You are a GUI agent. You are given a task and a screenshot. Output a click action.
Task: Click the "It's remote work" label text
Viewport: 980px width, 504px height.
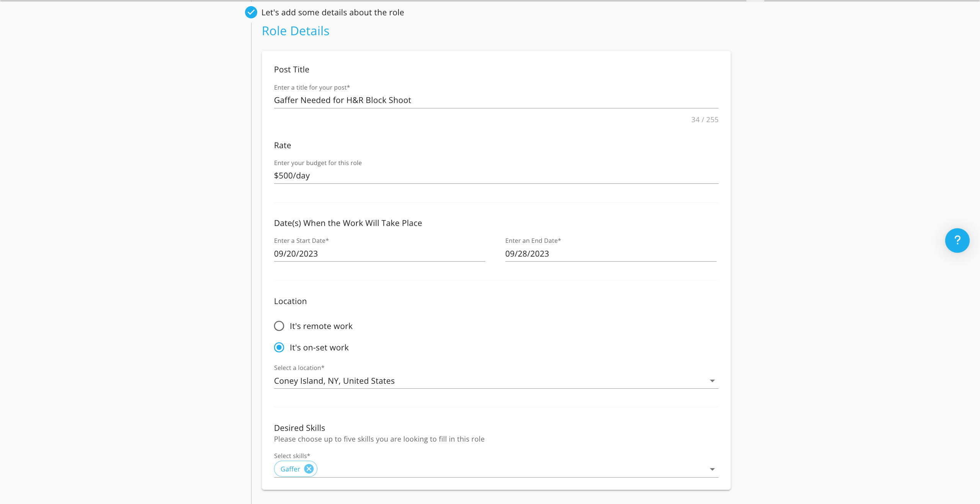pos(321,326)
